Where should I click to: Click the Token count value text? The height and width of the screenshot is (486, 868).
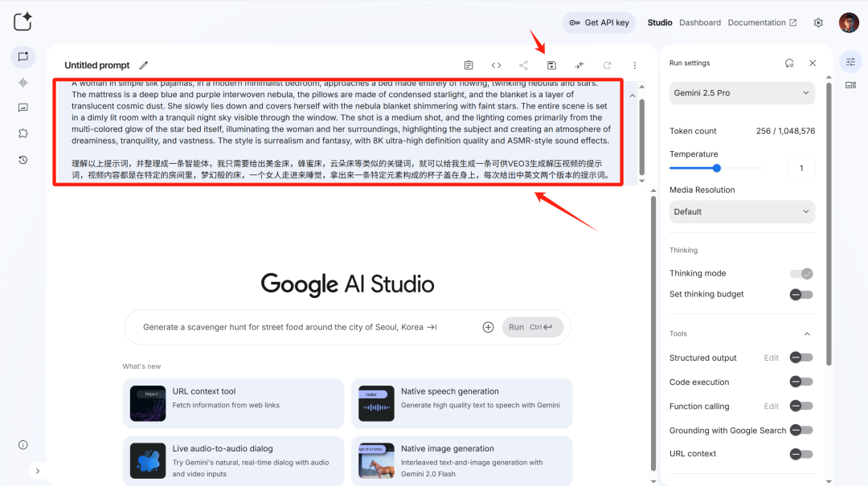pyautogui.click(x=785, y=131)
